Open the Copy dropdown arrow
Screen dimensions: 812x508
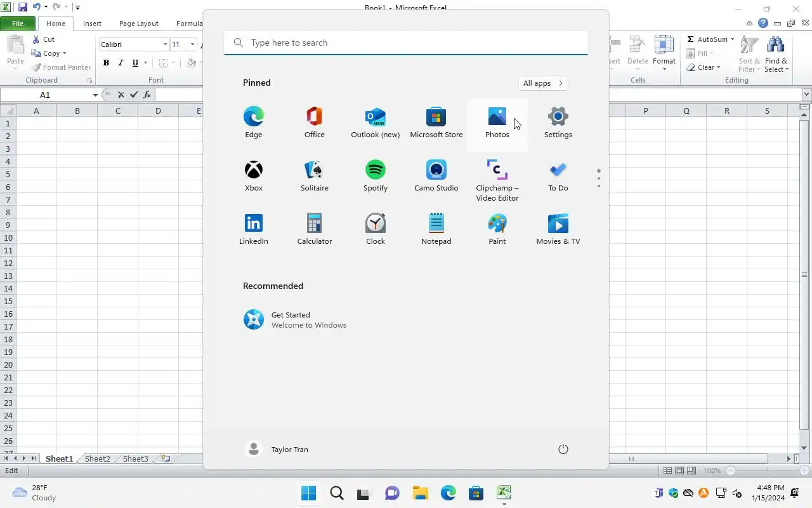coord(64,53)
